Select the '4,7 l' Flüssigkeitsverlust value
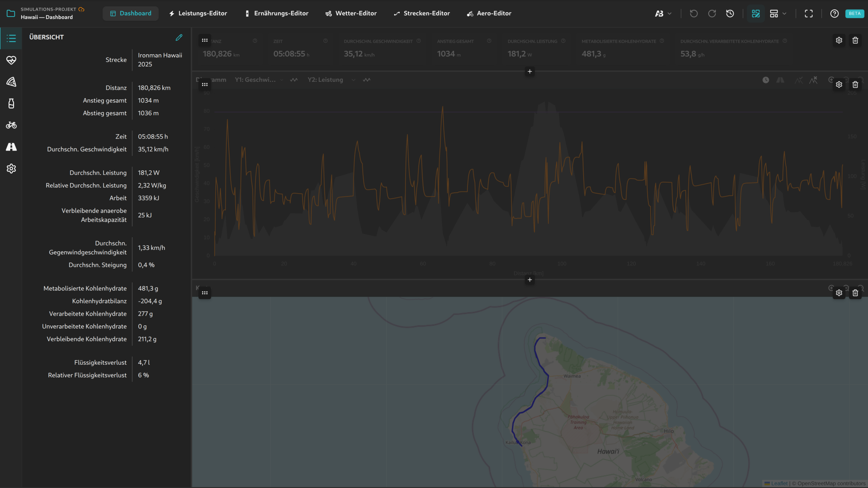The height and width of the screenshot is (488, 868). tap(144, 363)
